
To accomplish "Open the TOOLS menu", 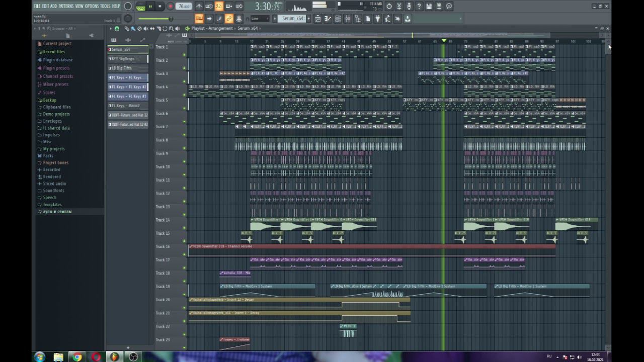I will (105, 6).
